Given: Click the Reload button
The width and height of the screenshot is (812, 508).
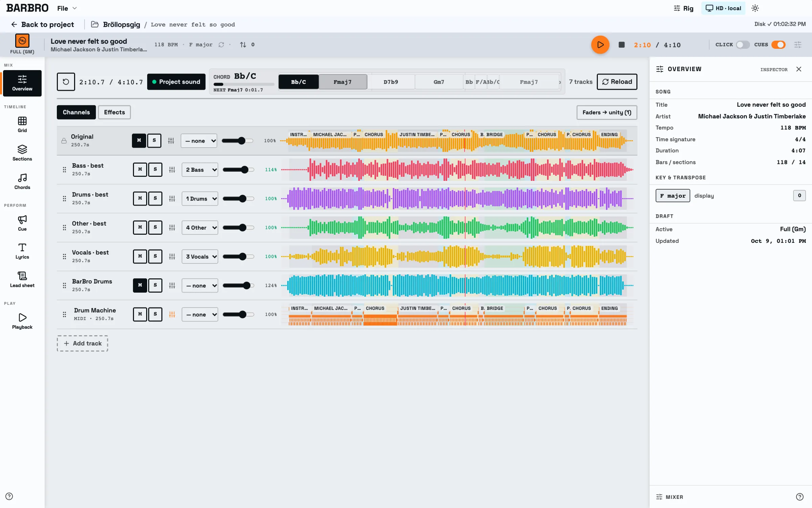Looking at the screenshot, I should pos(617,82).
